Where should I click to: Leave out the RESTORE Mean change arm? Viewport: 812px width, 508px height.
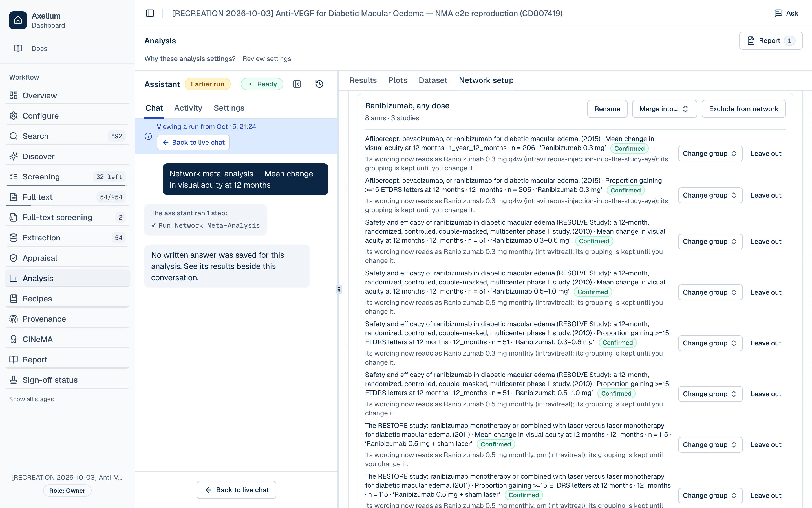[766, 445]
